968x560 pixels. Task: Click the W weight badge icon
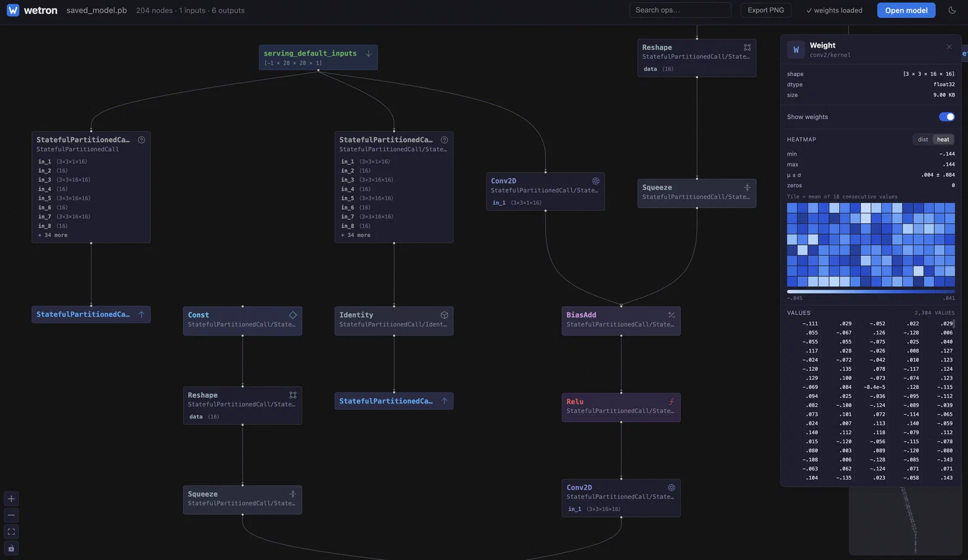796,50
